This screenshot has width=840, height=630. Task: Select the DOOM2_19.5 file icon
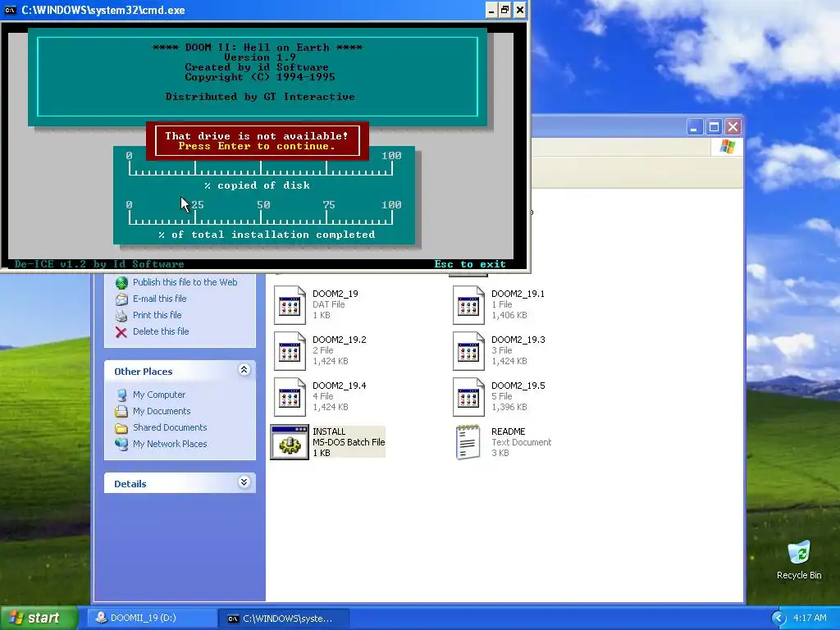coord(468,397)
